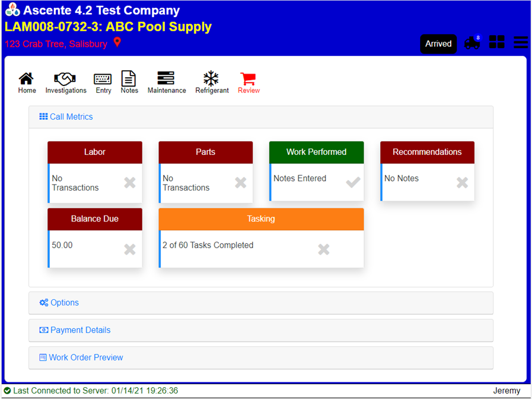
Task: Open the Notes document icon
Action: tap(129, 79)
